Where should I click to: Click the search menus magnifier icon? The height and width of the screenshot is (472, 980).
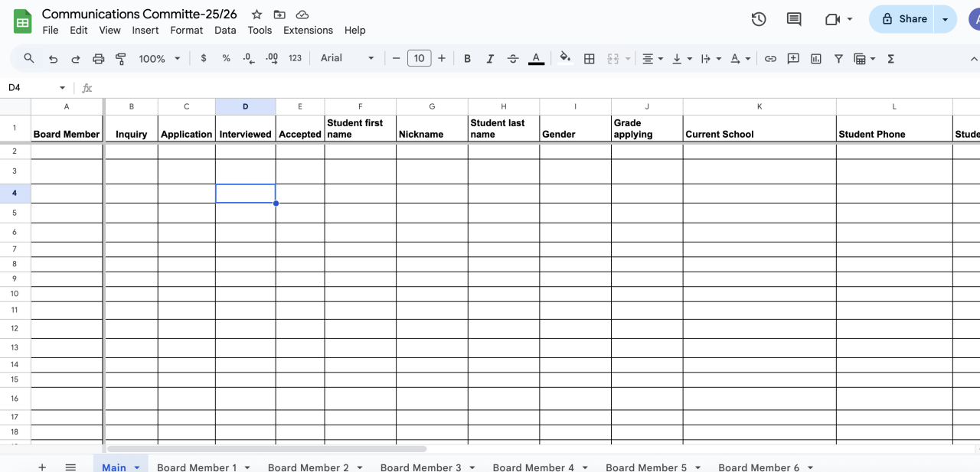(29, 58)
